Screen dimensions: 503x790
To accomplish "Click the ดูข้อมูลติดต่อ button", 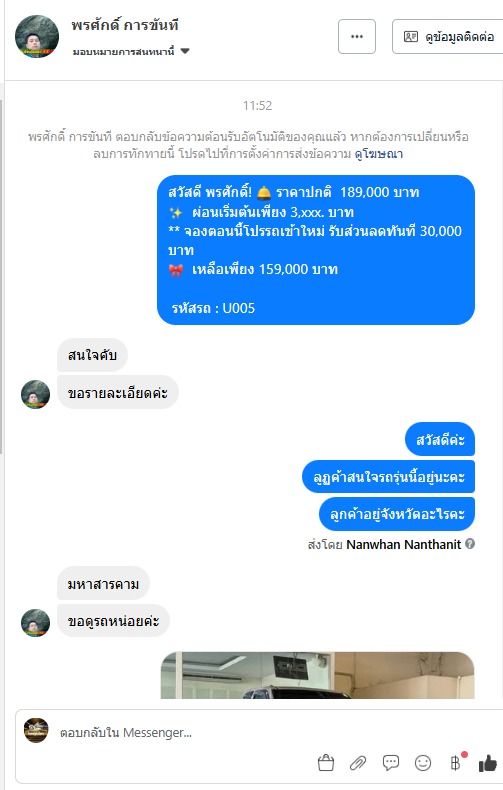I will 449,36.
